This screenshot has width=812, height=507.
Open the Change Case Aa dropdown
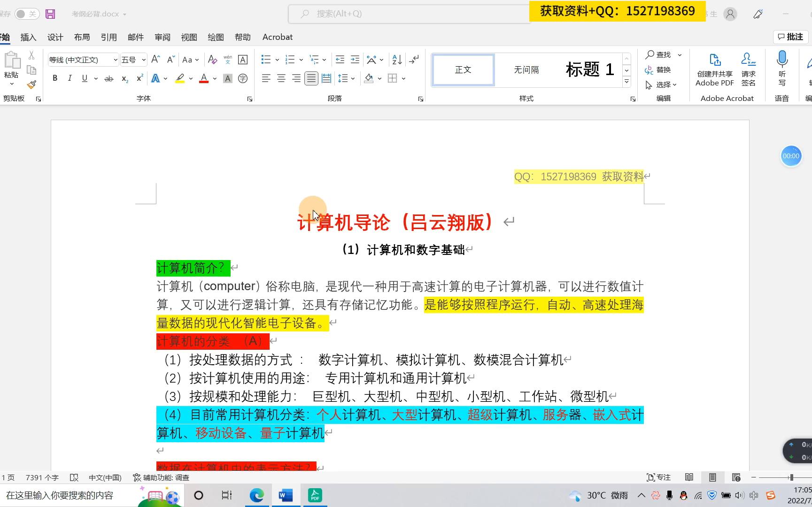190,60
